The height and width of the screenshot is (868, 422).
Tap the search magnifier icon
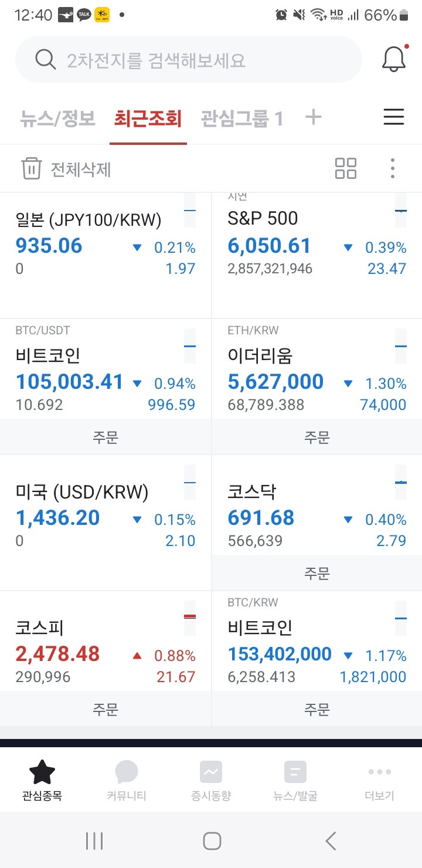pyautogui.click(x=45, y=59)
